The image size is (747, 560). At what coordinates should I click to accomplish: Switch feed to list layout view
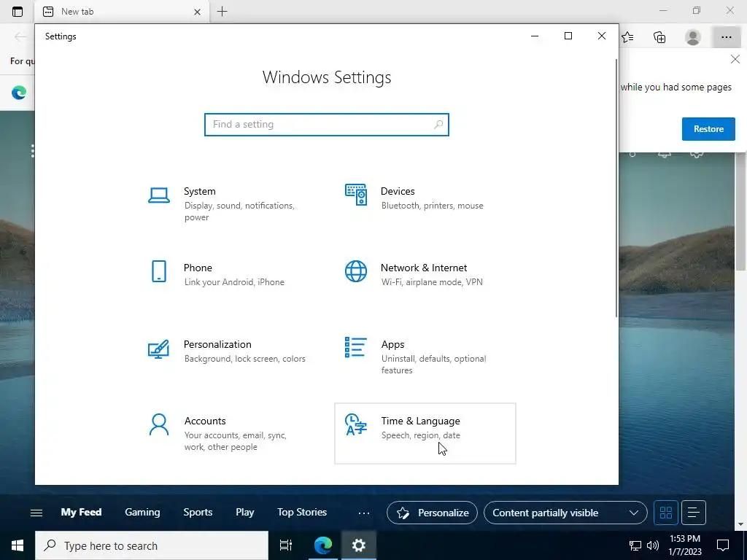[x=694, y=513]
